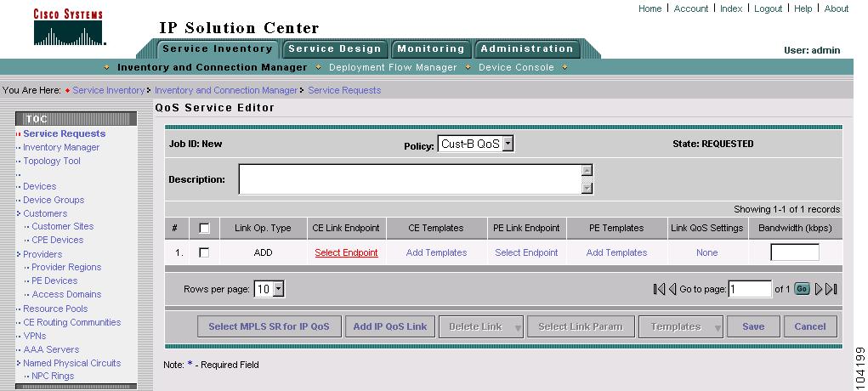Click Select Link Param button

581,326
